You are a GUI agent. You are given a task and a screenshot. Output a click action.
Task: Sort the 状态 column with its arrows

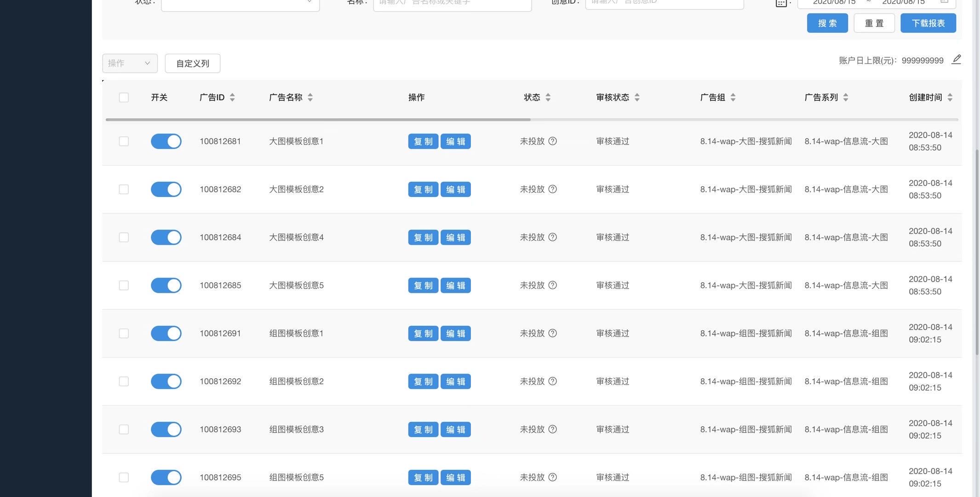(548, 97)
